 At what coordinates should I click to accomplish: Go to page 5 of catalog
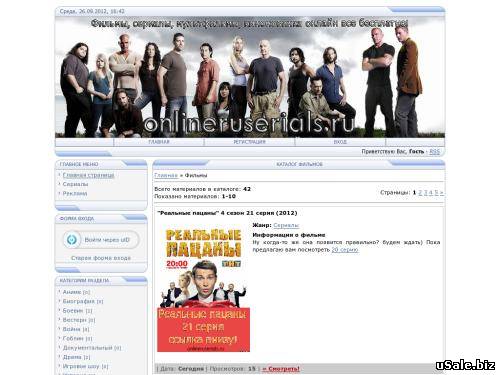[436, 193]
